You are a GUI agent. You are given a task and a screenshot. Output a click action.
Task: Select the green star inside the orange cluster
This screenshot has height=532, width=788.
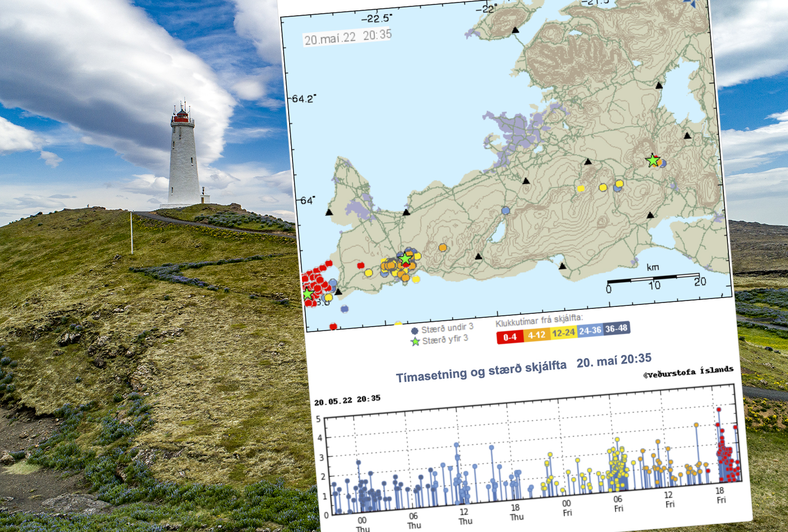click(x=405, y=259)
